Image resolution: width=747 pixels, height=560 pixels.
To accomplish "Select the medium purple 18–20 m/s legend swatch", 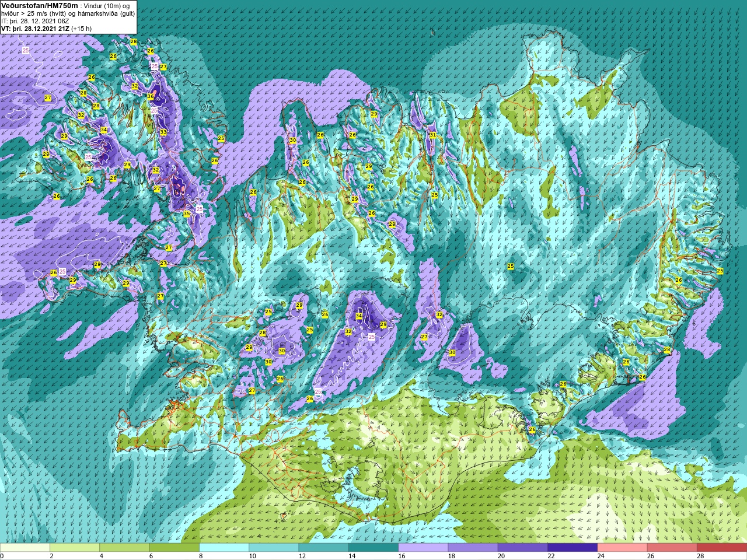I will click(473, 547).
